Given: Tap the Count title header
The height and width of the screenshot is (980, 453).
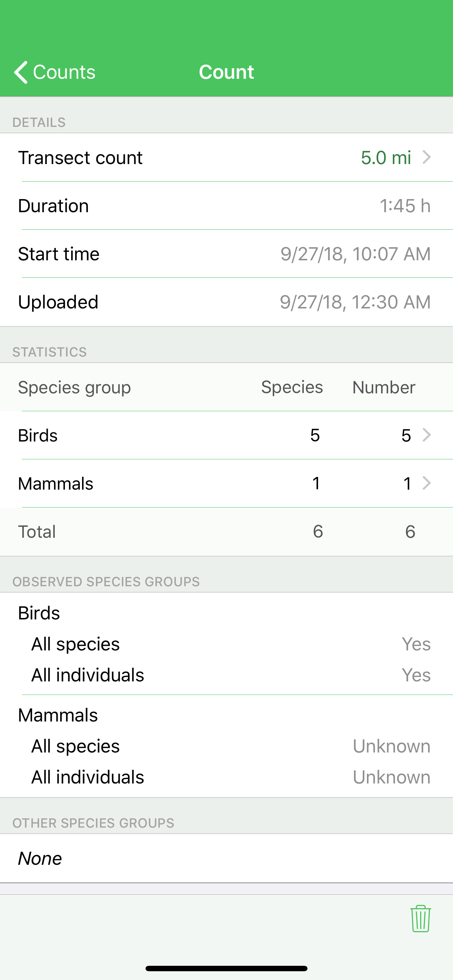Looking at the screenshot, I should coord(226,72).
